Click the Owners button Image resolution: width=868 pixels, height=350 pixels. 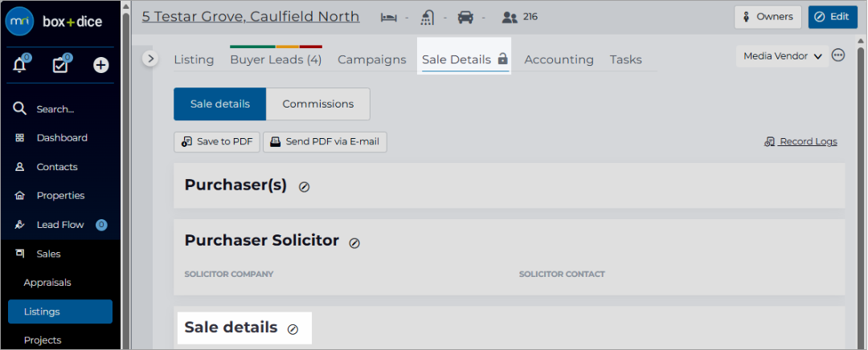coord(768,17)
